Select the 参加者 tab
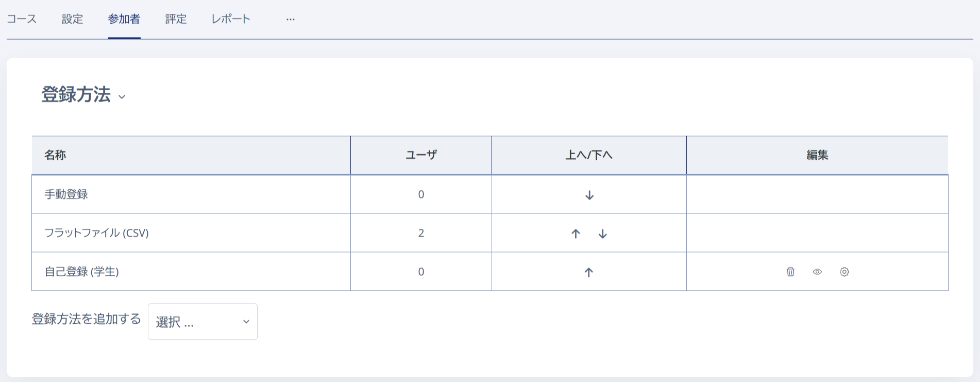 (124, 19)
